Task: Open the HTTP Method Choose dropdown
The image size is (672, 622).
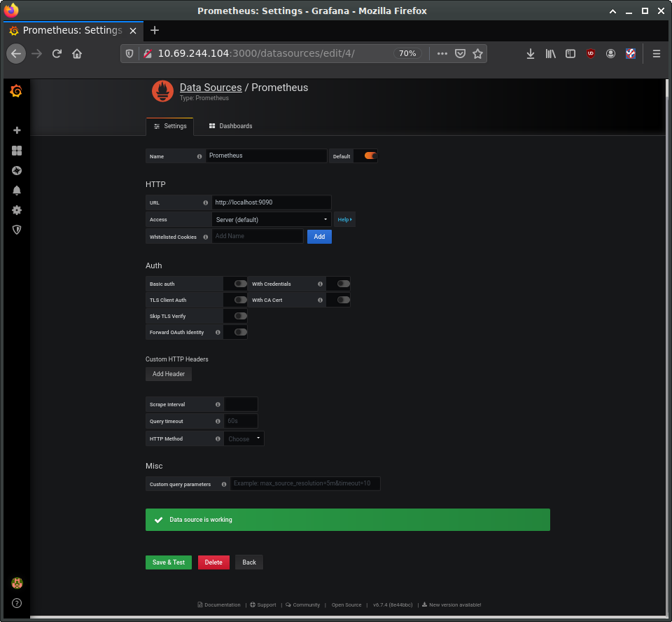Action: tap(244, 438)
